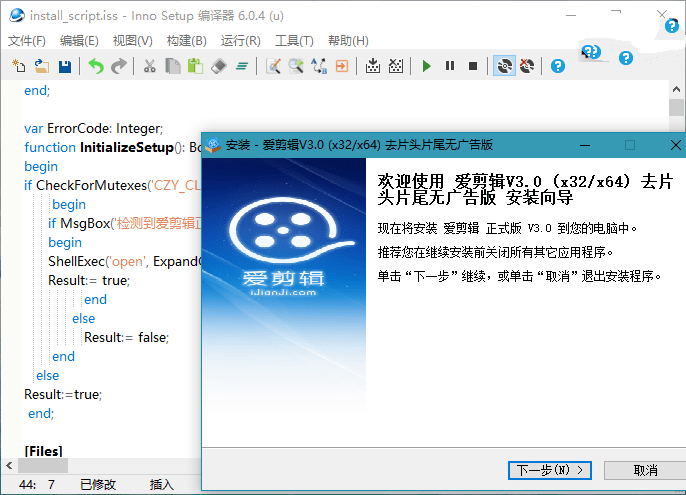Click the Compile icon in the toolbar
The height and width of the screenshot is (495, 686).
coord(372,66)
